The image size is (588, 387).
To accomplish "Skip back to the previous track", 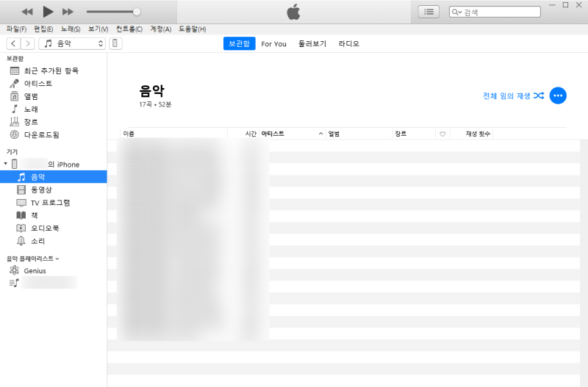I will click(x=27, y=12).
